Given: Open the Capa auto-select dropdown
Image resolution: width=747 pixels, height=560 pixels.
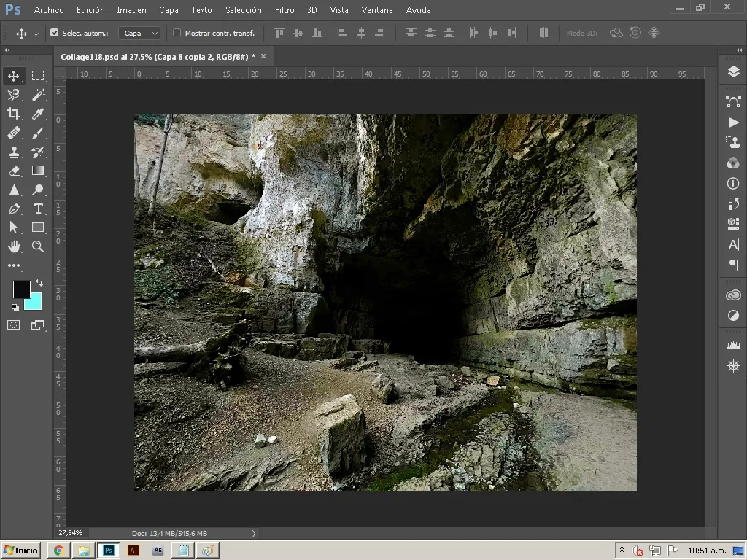Looking at the screenshot, I should pyautogui.click(x=139, y=33).
